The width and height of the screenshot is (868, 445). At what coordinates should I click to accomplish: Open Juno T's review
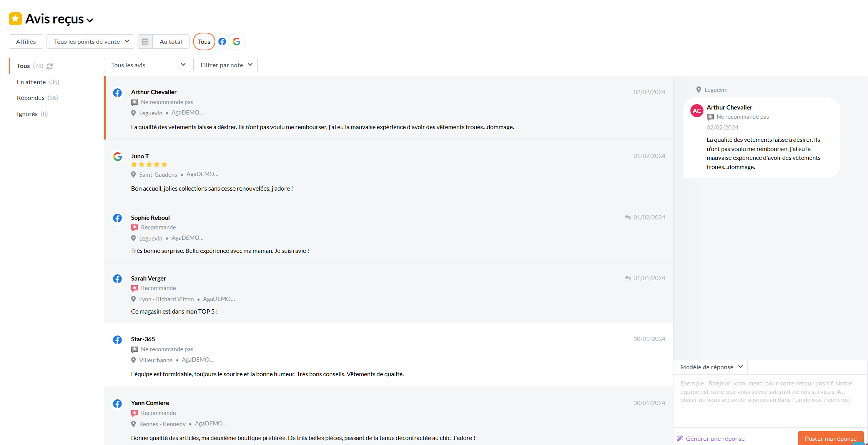pyautogui.click(x=389, y=171)
